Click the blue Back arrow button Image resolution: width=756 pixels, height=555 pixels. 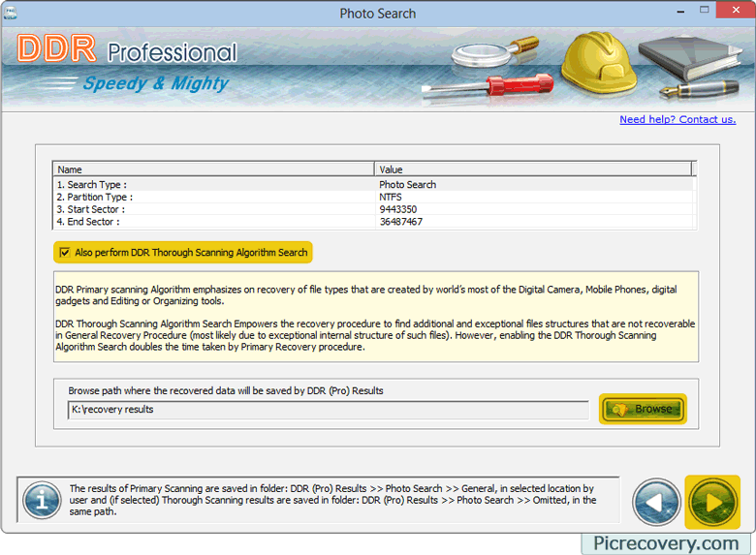tap(656, 502)
